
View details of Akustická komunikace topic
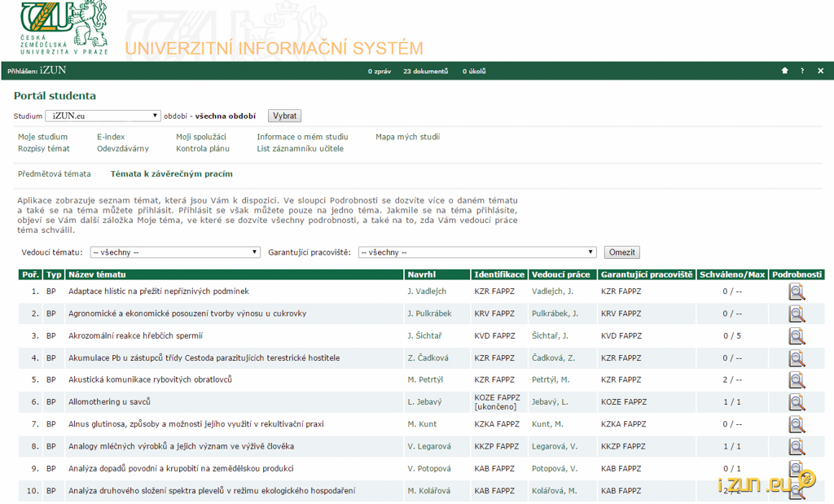tap(796, 379)
